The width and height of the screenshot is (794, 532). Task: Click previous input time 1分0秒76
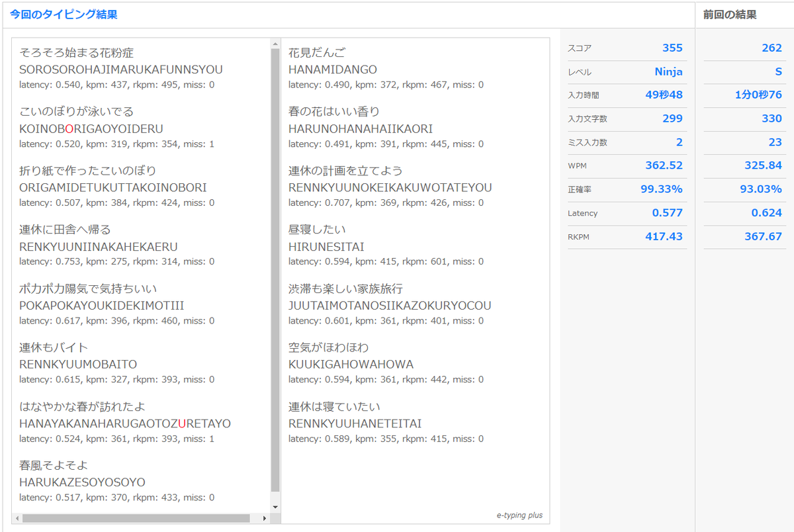(759, 95)
